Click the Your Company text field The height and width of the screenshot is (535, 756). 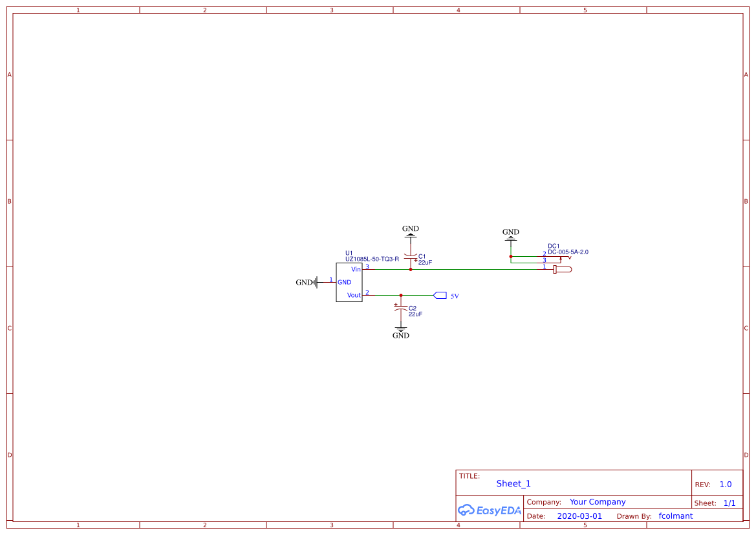[598, 502]
